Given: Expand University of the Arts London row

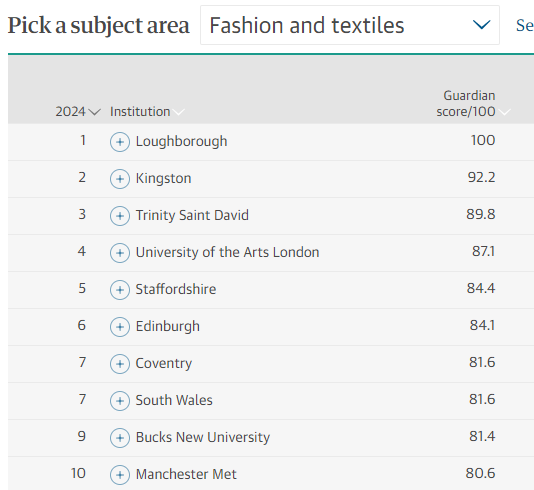Looking at the screenshot, I should tap(120, 253).
